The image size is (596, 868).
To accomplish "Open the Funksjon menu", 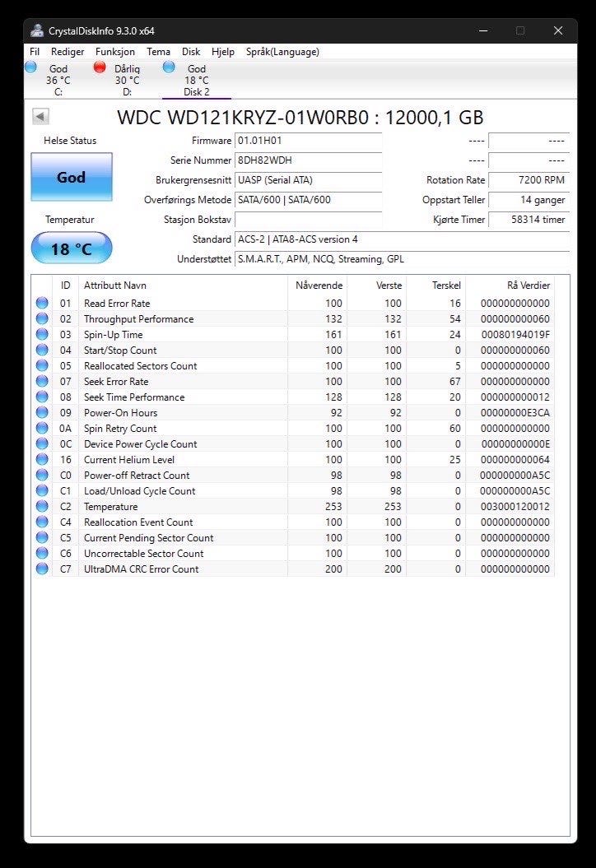I will (x=114, y=52).
